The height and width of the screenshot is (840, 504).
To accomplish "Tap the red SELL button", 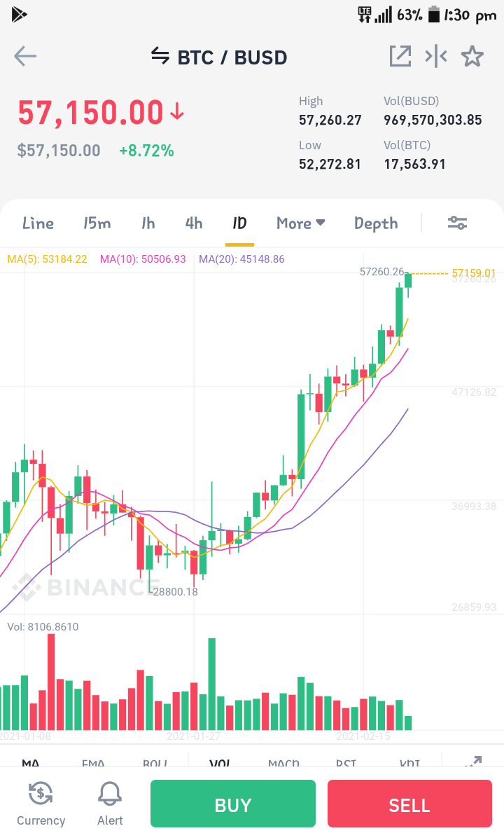I will click(x=409, y=804).
